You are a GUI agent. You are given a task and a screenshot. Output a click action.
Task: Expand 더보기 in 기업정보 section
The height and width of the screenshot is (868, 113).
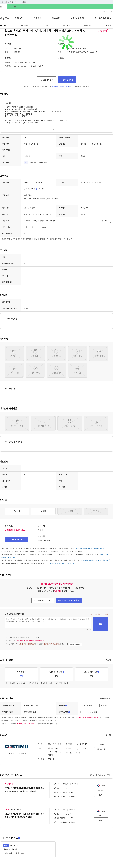coord(109,735)
